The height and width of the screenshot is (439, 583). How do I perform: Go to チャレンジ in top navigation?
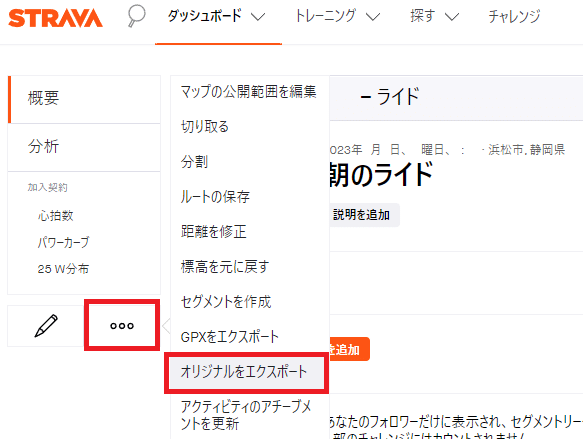pyautogui.click(x=514, y=16)
